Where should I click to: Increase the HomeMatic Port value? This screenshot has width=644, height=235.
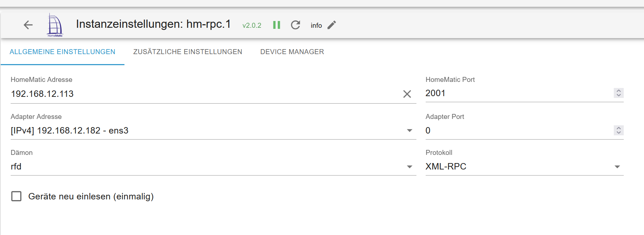(619, 91)
